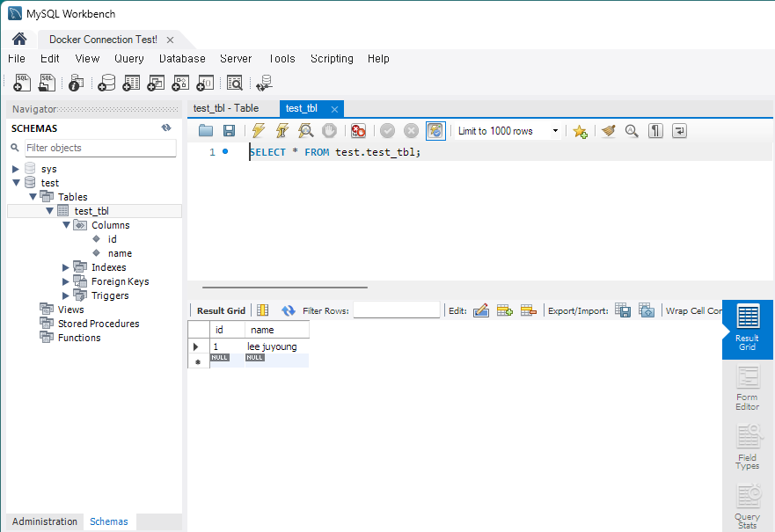Screen dimensions: 775x532
Task: Toggle invisible characters pilcrow icon
Action: click(655, 131)
